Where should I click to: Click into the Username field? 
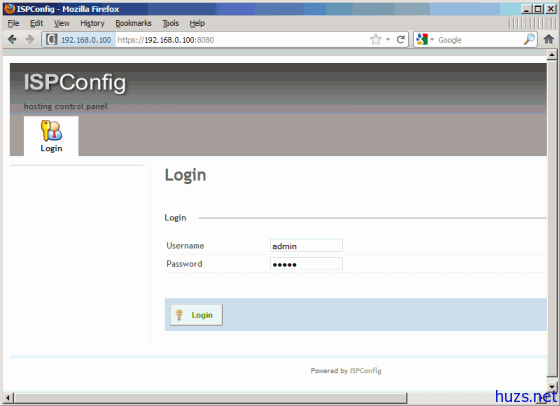tap(306, 246)
